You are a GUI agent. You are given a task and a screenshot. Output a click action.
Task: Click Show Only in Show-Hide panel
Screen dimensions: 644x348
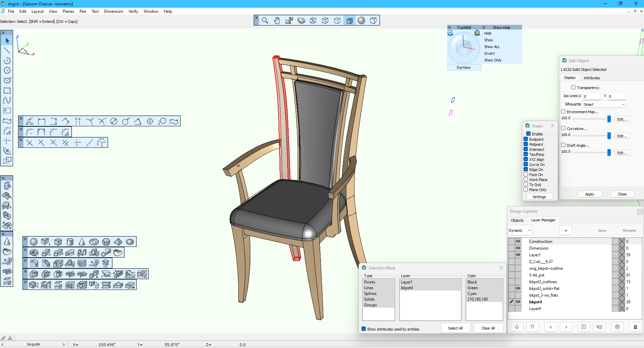(x=493, y=60)
